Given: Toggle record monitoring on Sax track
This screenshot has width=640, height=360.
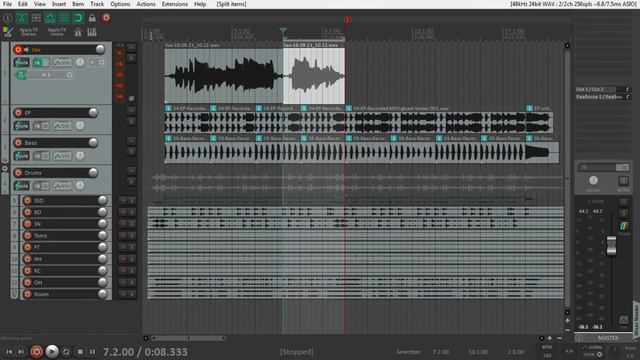Looking at the screenshot, I should coord(26,50).
